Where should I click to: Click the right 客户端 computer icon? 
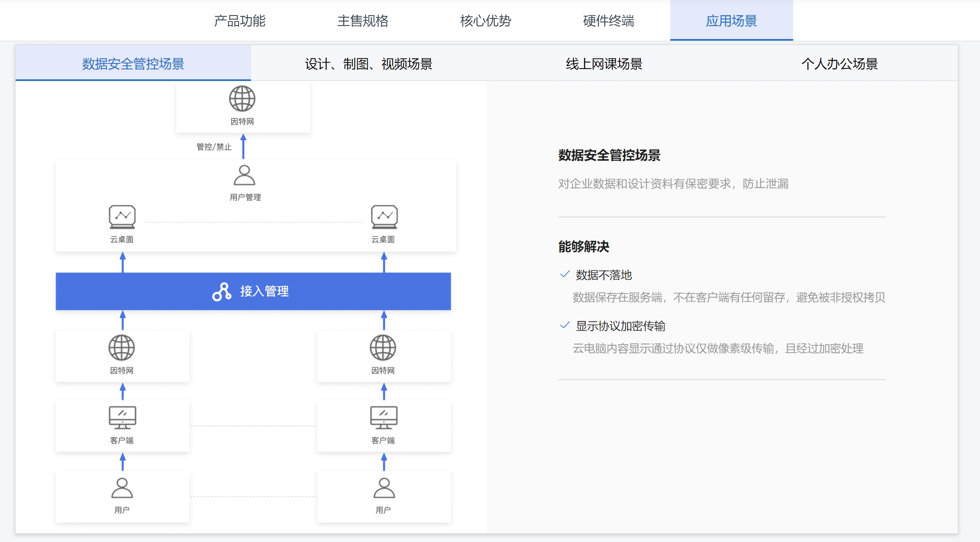384,418
